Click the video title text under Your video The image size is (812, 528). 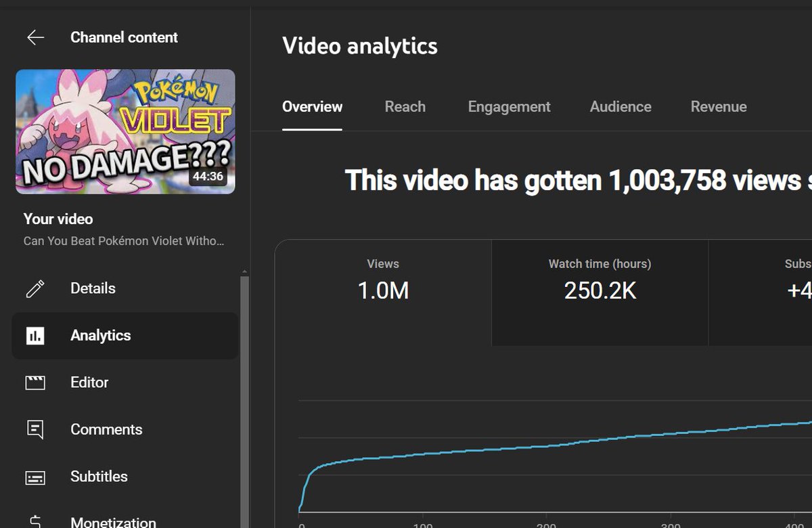pos(124,241)
